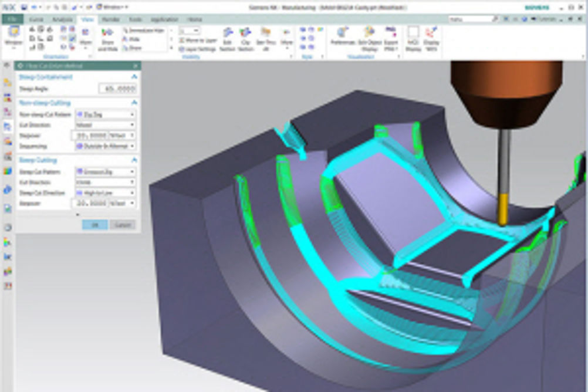The width and height of the screenshot is (588, 392).
Task: Click the Hide command in Visibility group
Action: tap(131, 39)
